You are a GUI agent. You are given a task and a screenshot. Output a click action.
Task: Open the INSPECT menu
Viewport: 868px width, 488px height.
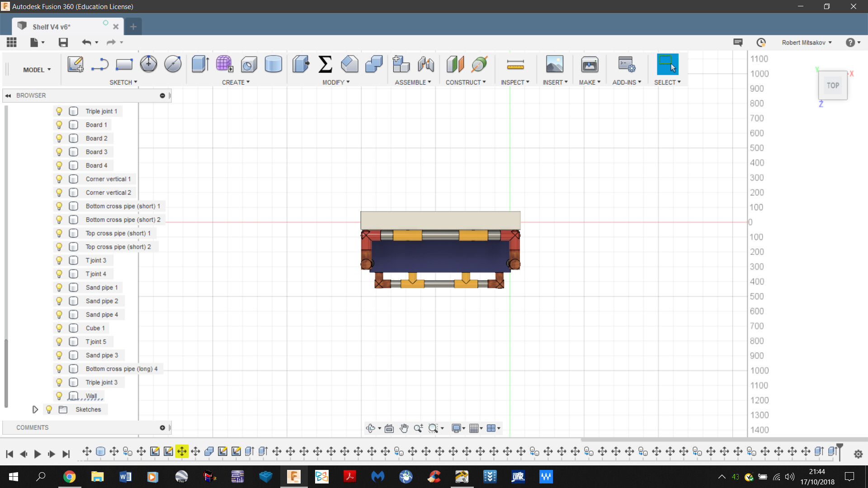(x=515, y=82)
